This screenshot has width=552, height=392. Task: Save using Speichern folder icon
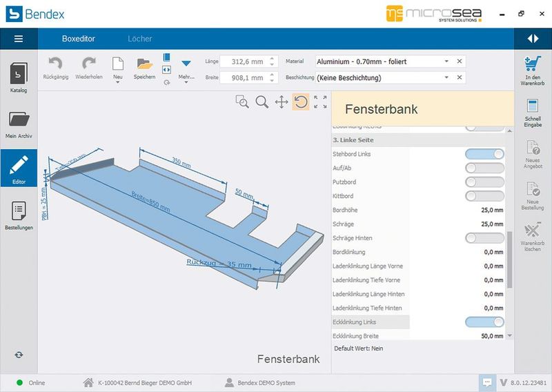pyautogui.click(x=144, y=68)
